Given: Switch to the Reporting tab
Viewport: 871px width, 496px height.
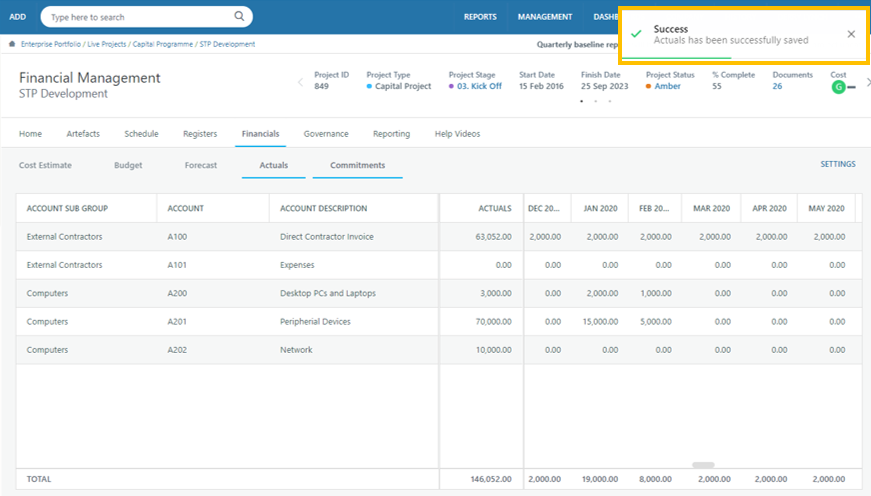Looking at the screenshot, I should (x=391, y=133).
